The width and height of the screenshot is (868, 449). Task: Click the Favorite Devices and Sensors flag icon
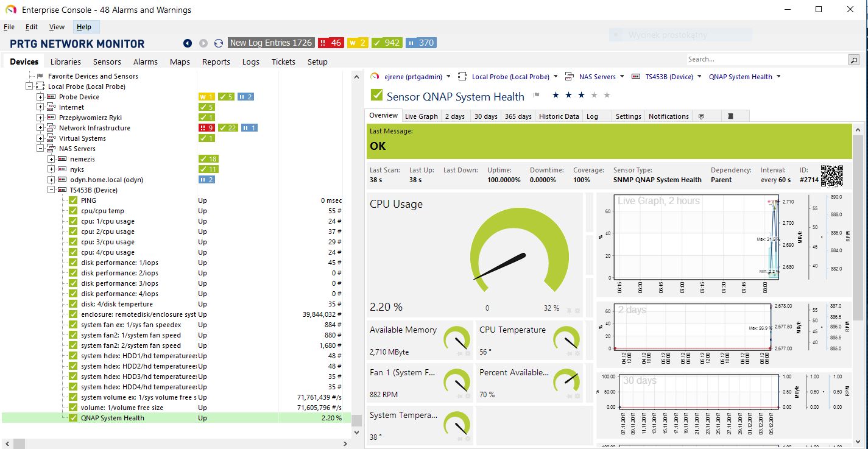40,76
